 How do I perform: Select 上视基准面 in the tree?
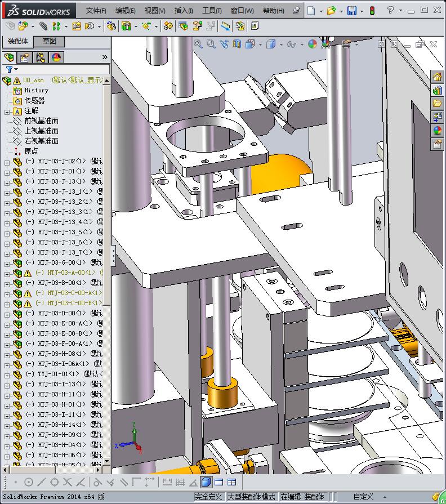pyautogui.click(x=42, y=131)
